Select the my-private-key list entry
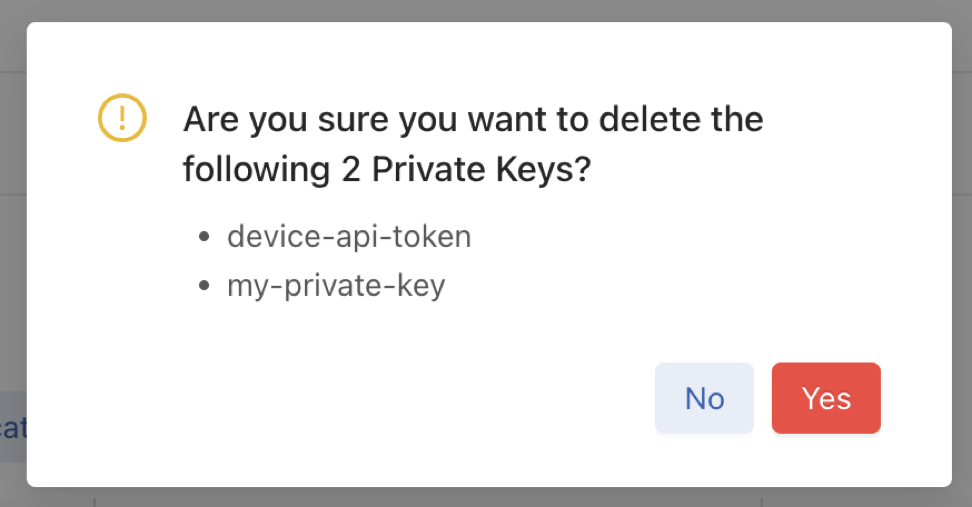The height and width of the screenshot is (507, 972). tap(336, 286)
